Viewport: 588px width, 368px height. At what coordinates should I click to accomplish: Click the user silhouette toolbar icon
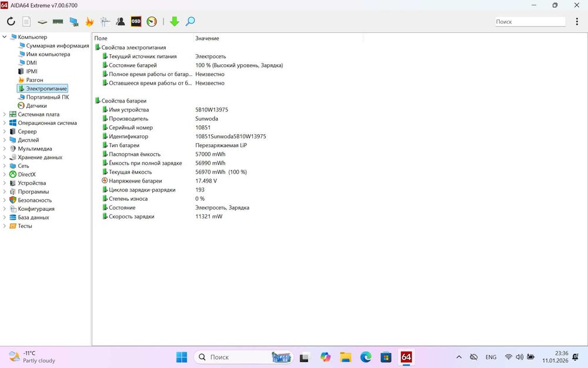[121, 21]
